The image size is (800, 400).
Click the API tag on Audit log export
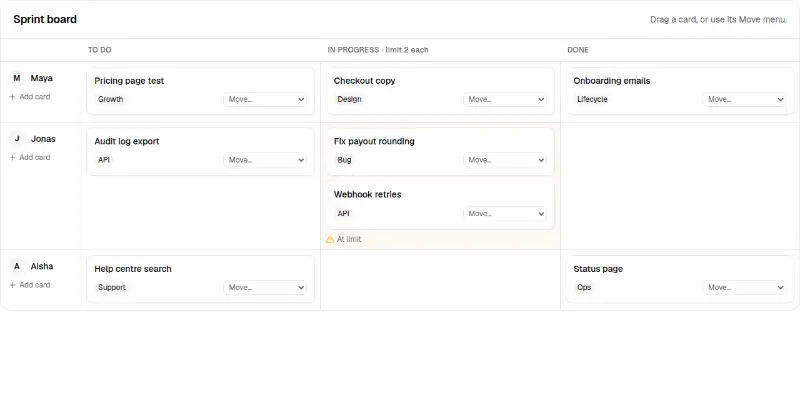pyautogui.click(x=104, y=160)
